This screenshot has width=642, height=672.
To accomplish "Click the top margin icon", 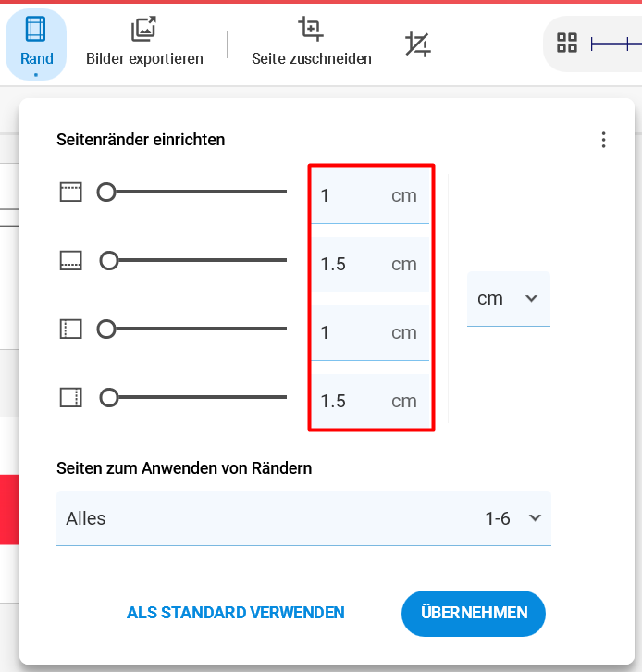I will click(71, 192).
